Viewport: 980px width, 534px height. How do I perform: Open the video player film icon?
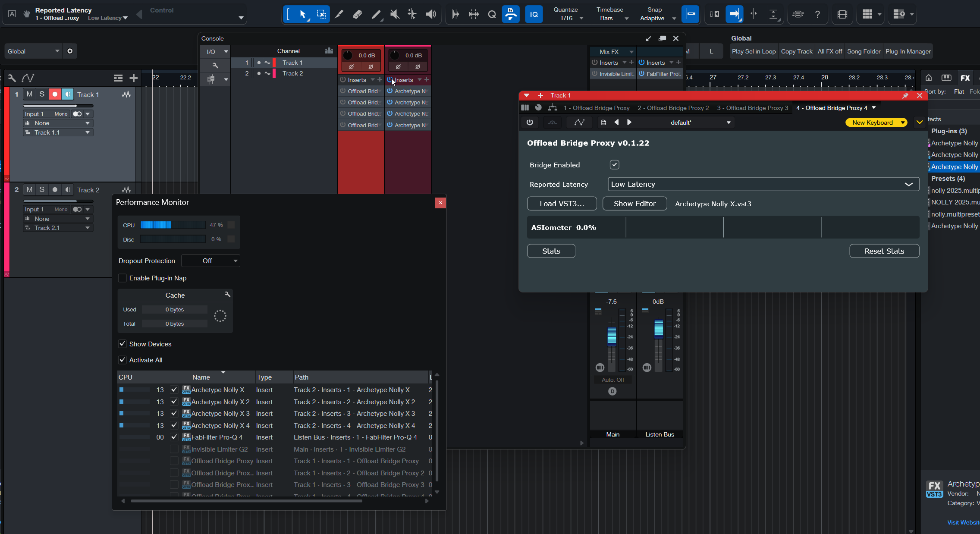click(842, 14)
